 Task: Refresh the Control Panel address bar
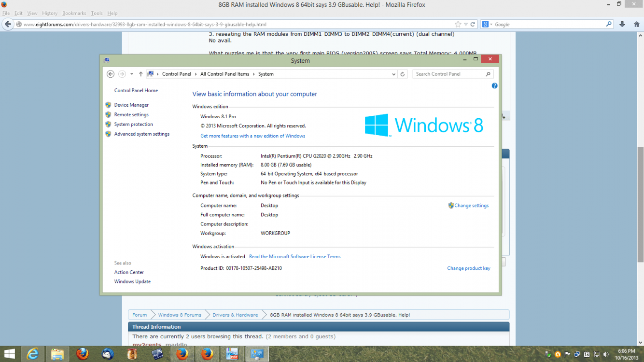(x=403, y=74)
